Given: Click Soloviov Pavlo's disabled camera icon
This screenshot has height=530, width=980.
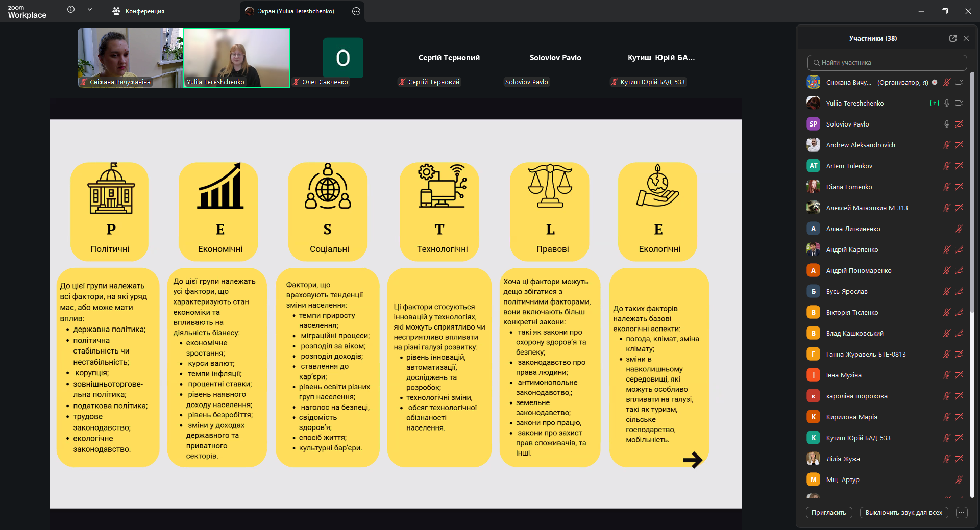Looking at the screenshot, I should point(959,124).
